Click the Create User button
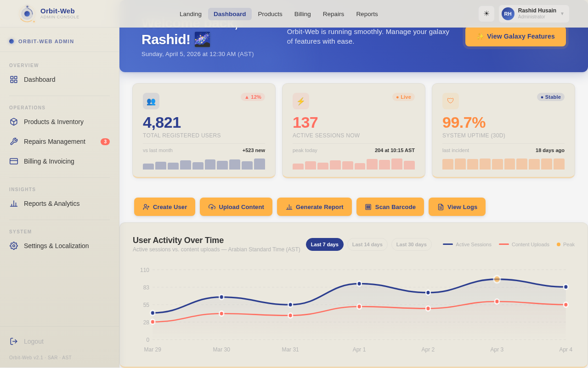Viewport: 588px width, 368px height. coord(164,207)
